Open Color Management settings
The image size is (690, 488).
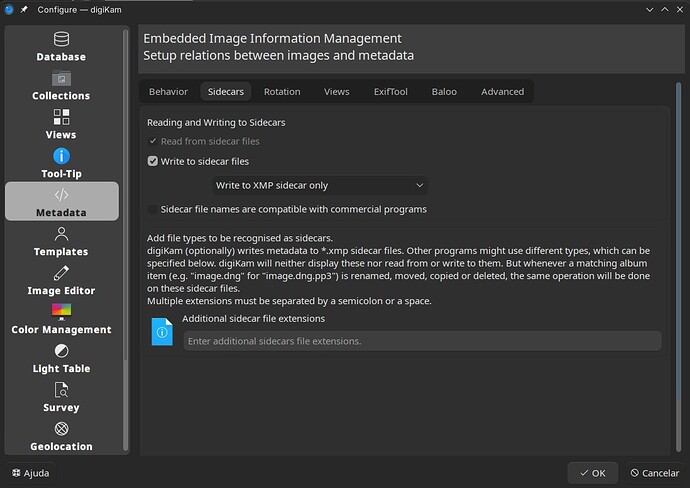(61, 319)
